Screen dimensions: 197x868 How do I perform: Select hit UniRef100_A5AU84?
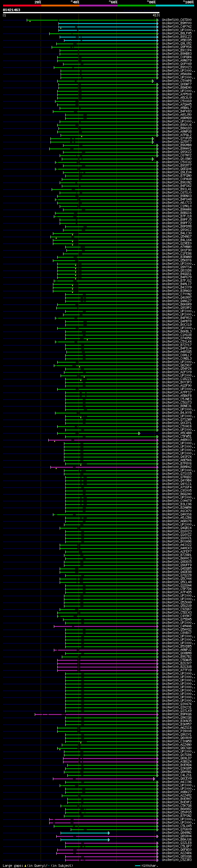click(176, 74)
